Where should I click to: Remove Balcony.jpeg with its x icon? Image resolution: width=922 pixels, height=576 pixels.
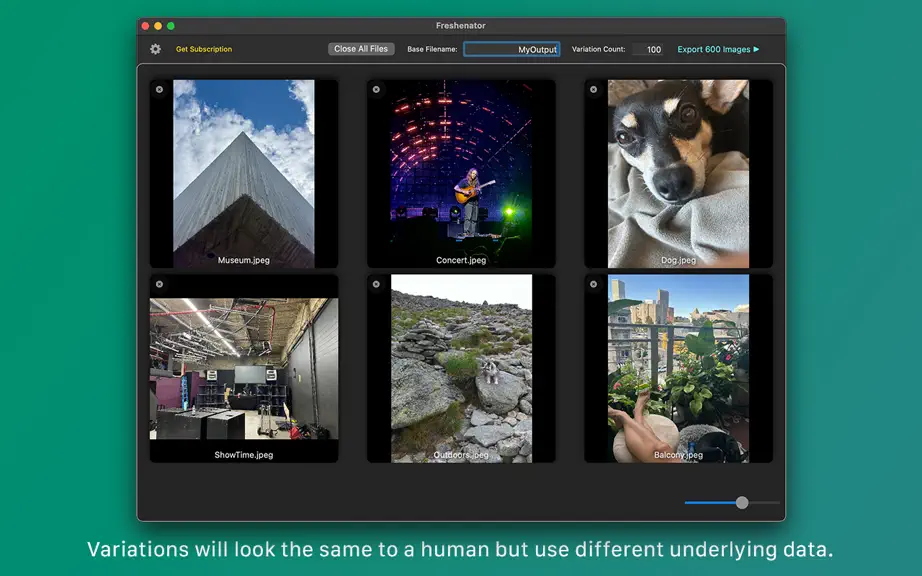click(594, 284)
